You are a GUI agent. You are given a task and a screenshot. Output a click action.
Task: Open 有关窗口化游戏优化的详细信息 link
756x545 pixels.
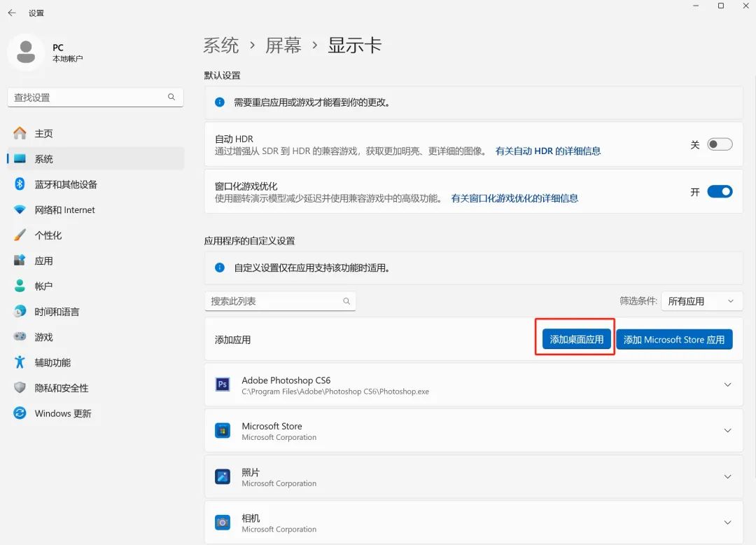(514, 198)
